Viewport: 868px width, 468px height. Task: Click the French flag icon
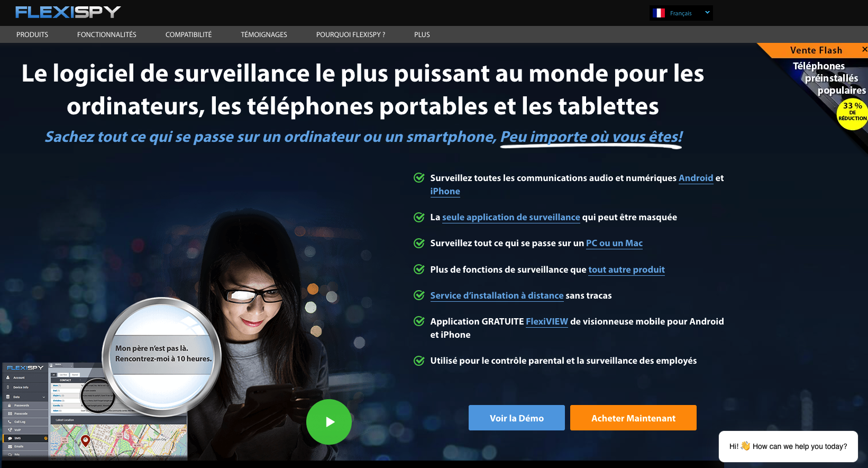pyautogui.click(x=659, y=13)
